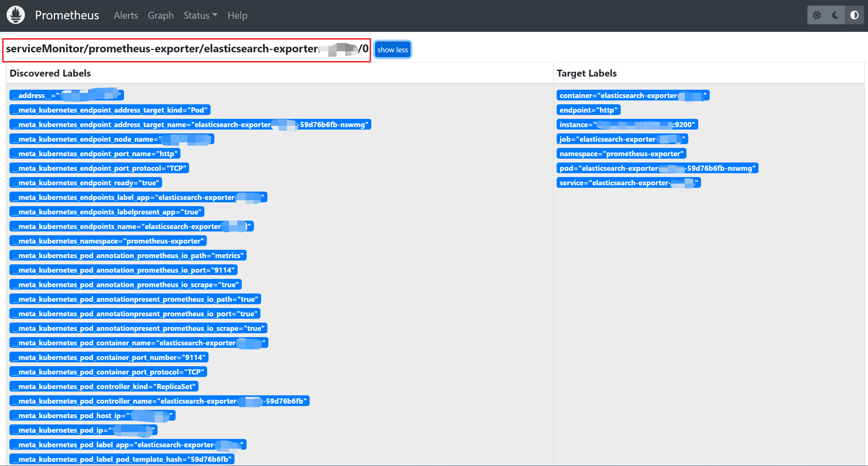Click endpoint_port_name="http" label
Viewport: 868px width, 466px height.
[x=95, y=153]
